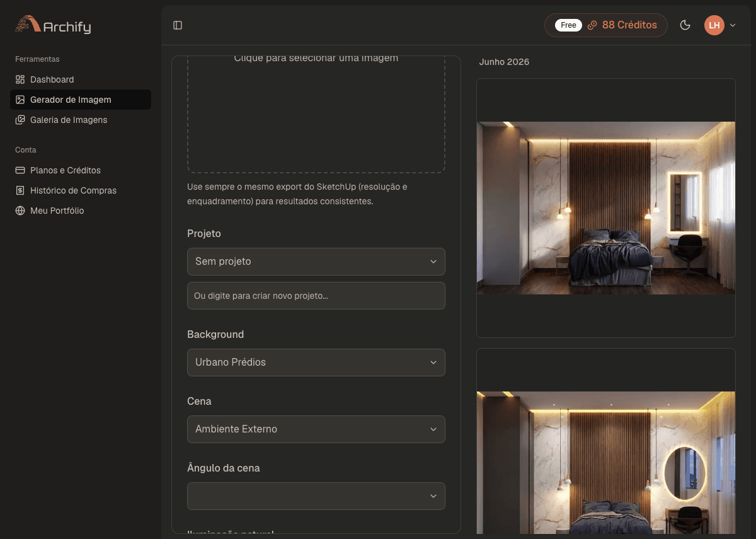This screenshot has width=756, height=539.
Task: Click the Archify logo icon
Action: (x=27, y=24)
